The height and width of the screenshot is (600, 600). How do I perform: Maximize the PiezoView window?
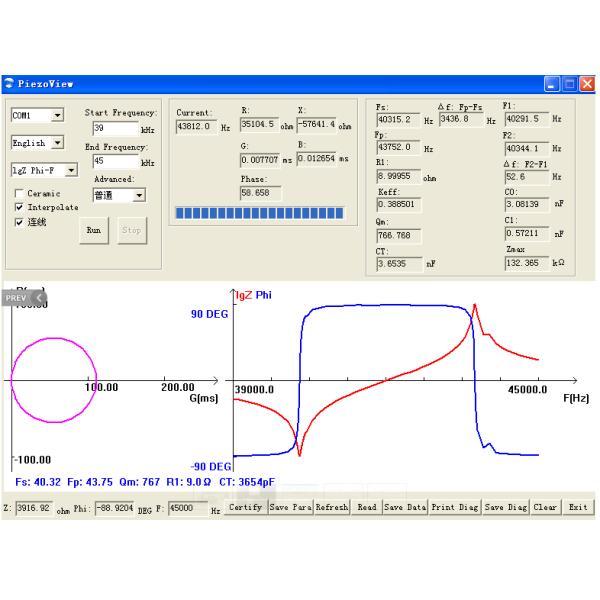(x=568, y=84)
